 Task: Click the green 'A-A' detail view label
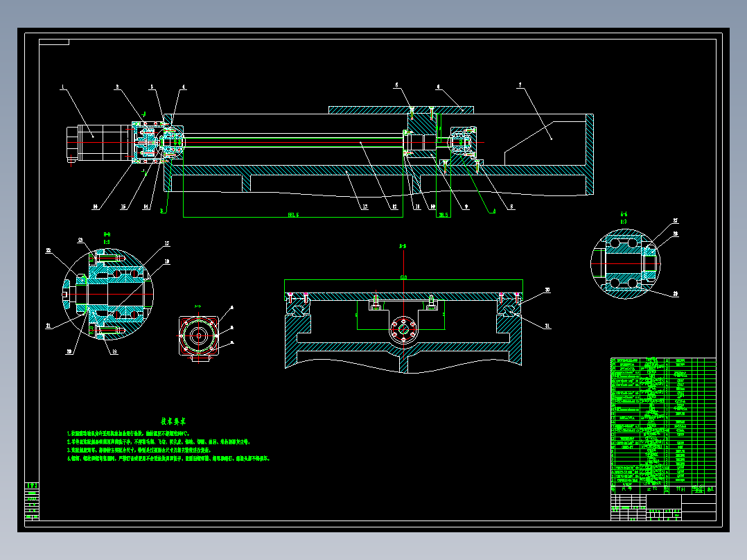pos(624,214)
